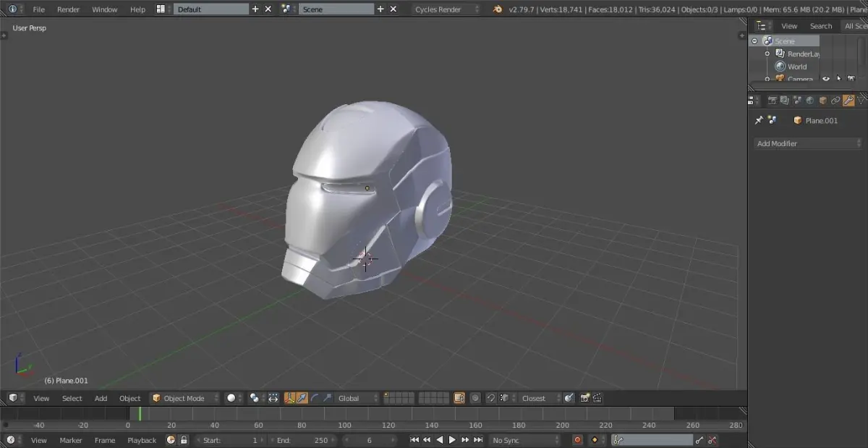
Task: Open the Closest snap target dropdown
Action: 540,398
